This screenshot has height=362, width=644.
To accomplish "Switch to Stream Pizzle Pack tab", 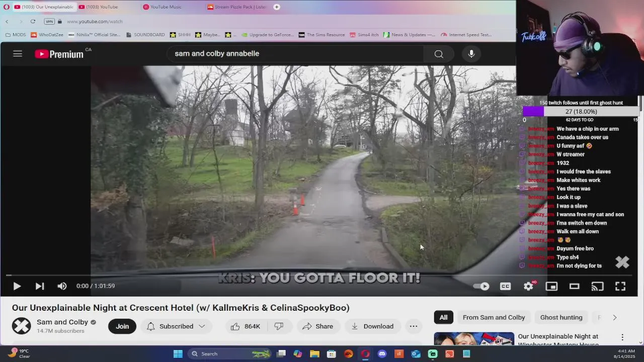I will pyautogui.click(x=237, y=7).
